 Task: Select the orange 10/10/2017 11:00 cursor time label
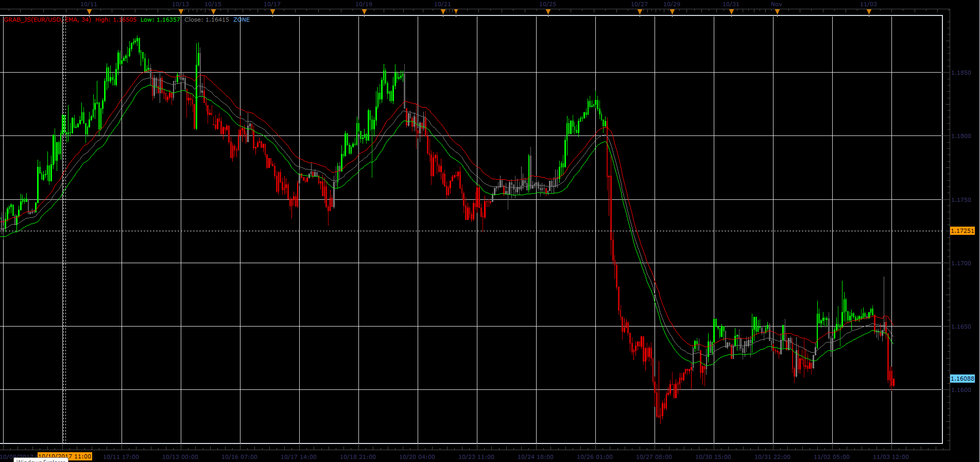click(x=65, y=456)
